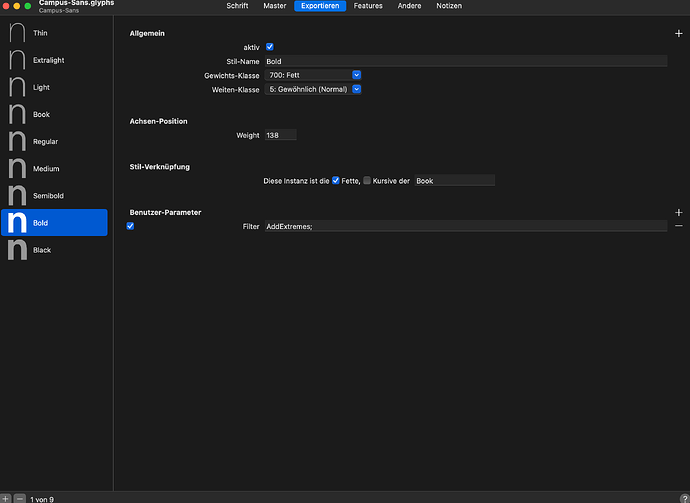Viewport: 690px width, 503px height.
Task: Click the plus icon beside Allgemein
Action: click(679, 34)
